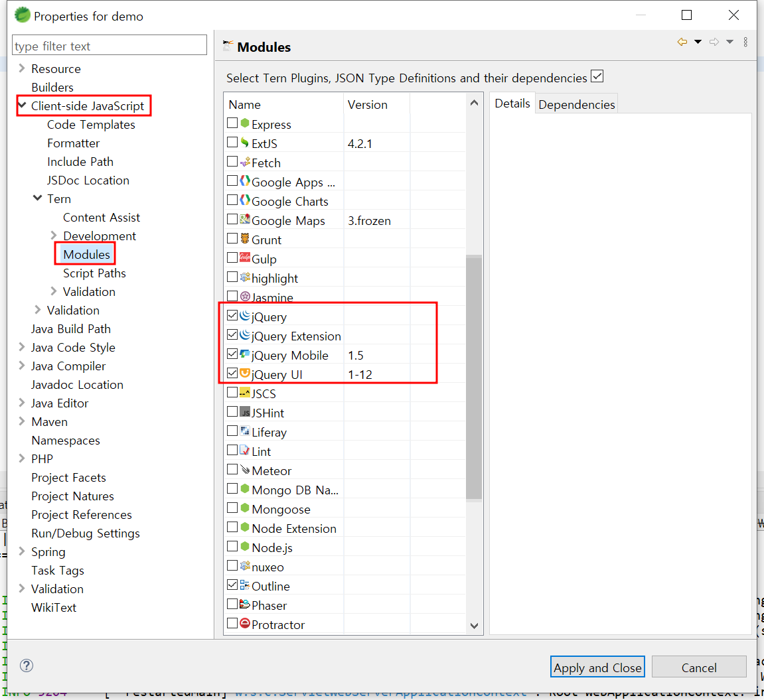This screenshot has width=764, height=700.
Task: Open the three-dot view menu icon
Action: coord(745,42)
